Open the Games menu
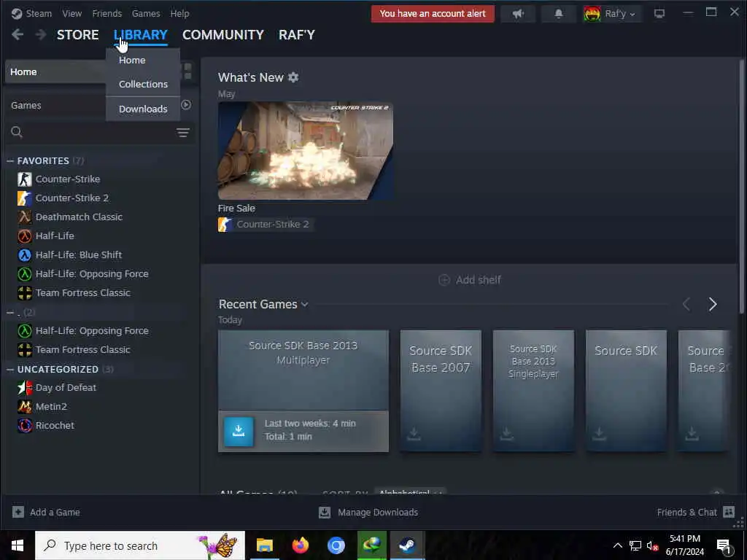The image size is (747, 560). pyautogui.click(x=146, y=13)
